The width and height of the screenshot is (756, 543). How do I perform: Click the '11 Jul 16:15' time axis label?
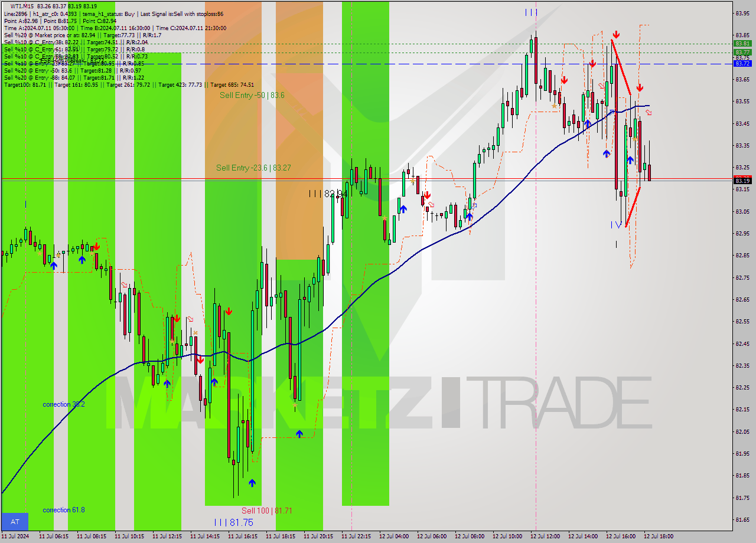tap(243, 537)
